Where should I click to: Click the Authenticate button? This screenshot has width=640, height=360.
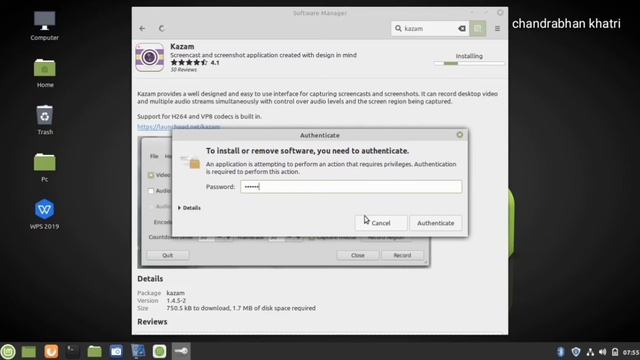click(436, 223)
